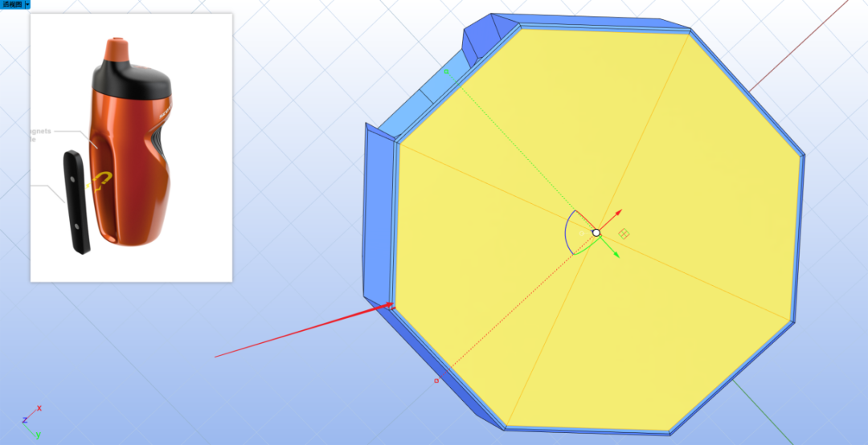Click the gumball red rotation arc
The image size is (868, 445).
point(585,218)
